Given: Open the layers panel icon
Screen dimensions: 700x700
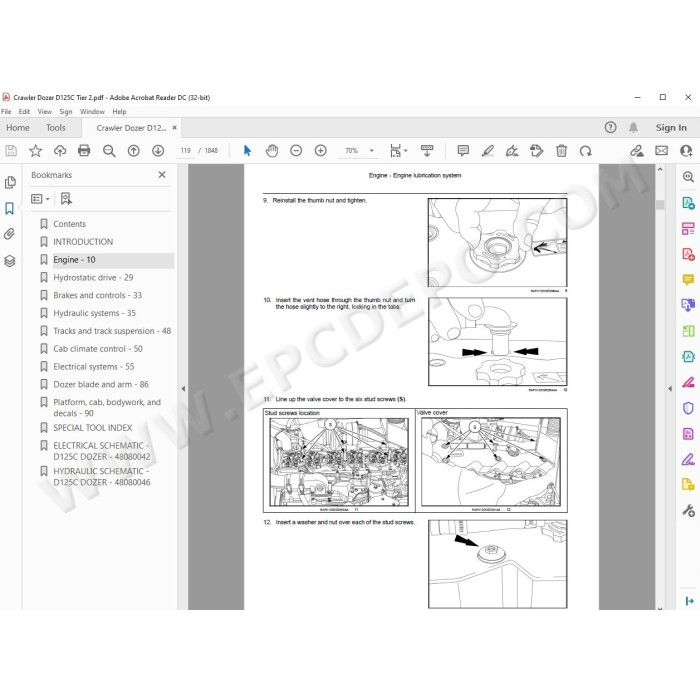Looking at the screenshot, I should [10, 261].
